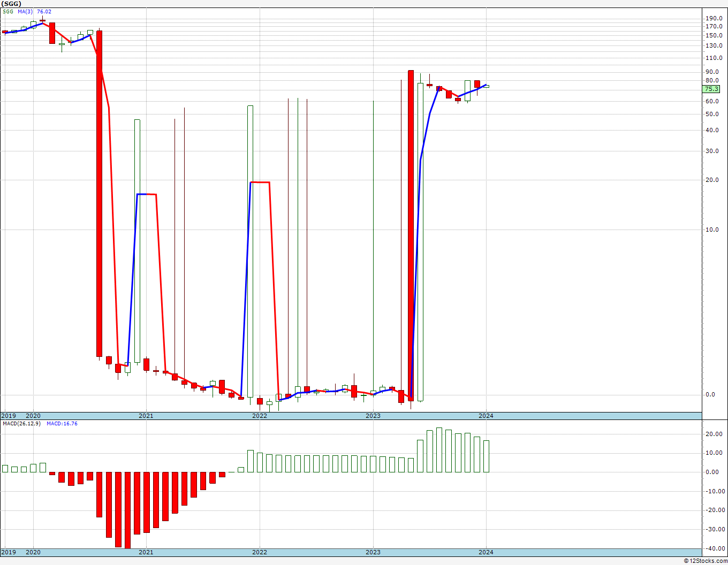Click 2023 on the price chart time axis

coord(373,416)
